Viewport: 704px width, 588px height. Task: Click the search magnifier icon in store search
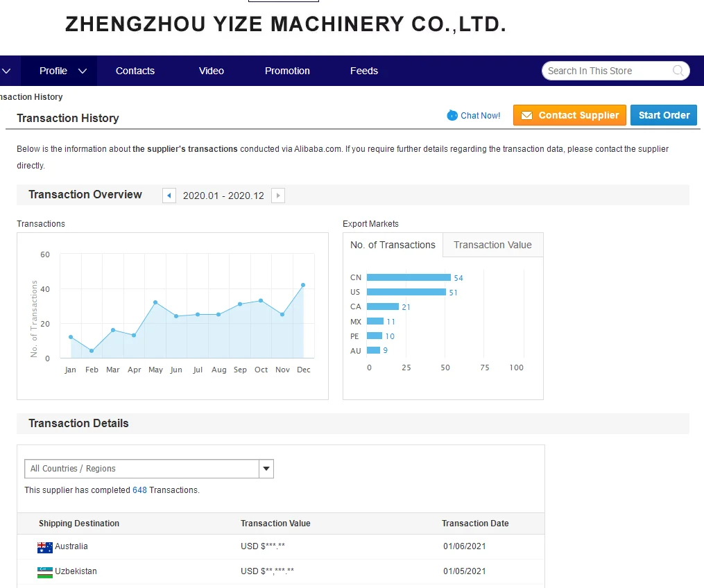[678, 71]
